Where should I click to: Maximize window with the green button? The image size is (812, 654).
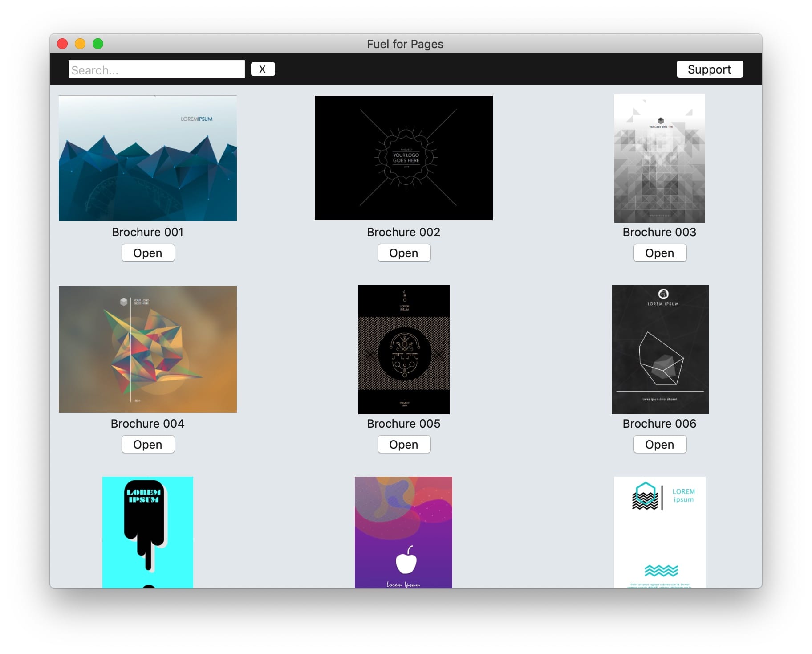[x=98, y=44]
